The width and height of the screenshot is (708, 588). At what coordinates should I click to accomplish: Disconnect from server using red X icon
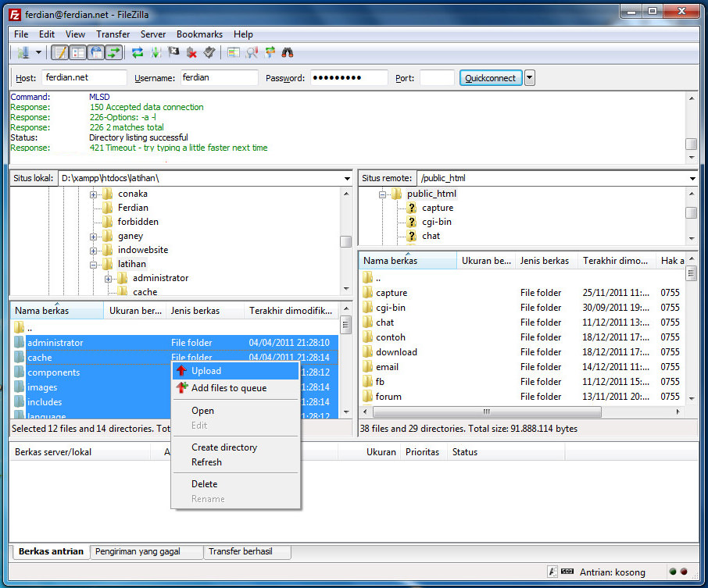click(191, 53)
